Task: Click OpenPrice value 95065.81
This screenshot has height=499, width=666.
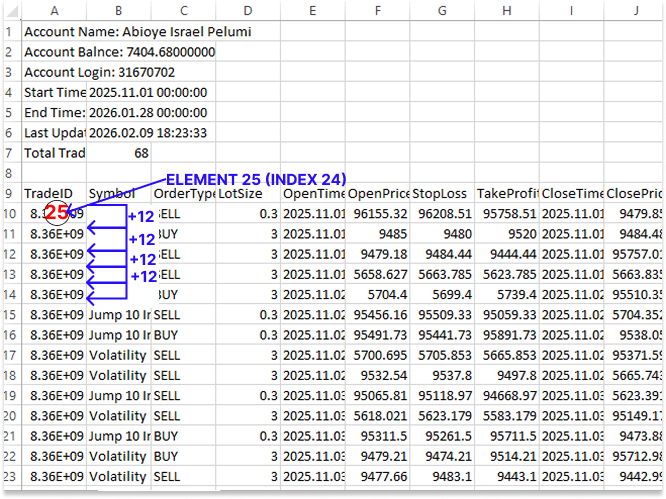Action: pos(378,395)
